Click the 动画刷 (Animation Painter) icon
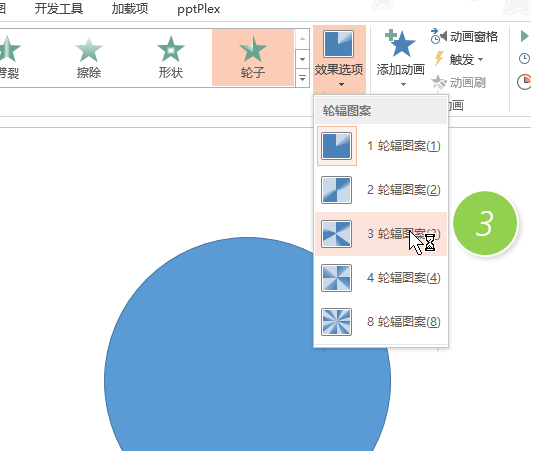 pos(439,82)
